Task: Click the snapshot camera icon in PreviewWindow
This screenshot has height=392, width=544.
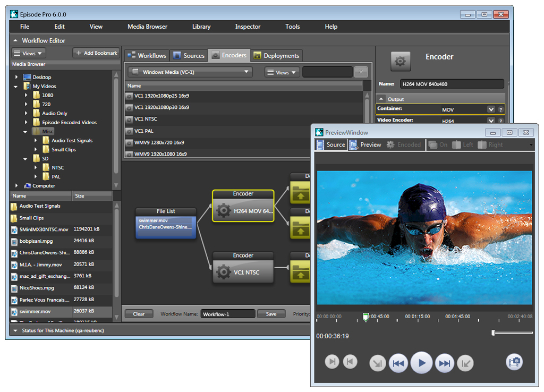Action: tap(514, 362)
